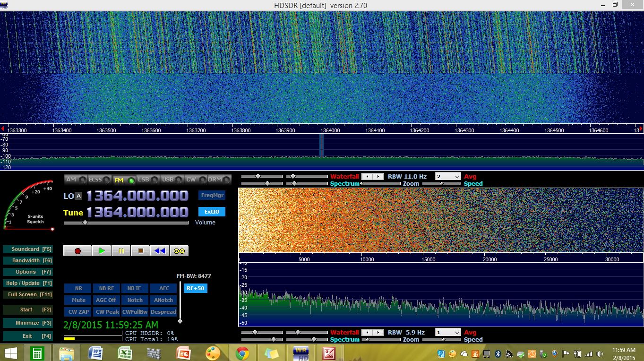
Task: Enable the ANotch auto-notch filter
Action: pos(163,300)
